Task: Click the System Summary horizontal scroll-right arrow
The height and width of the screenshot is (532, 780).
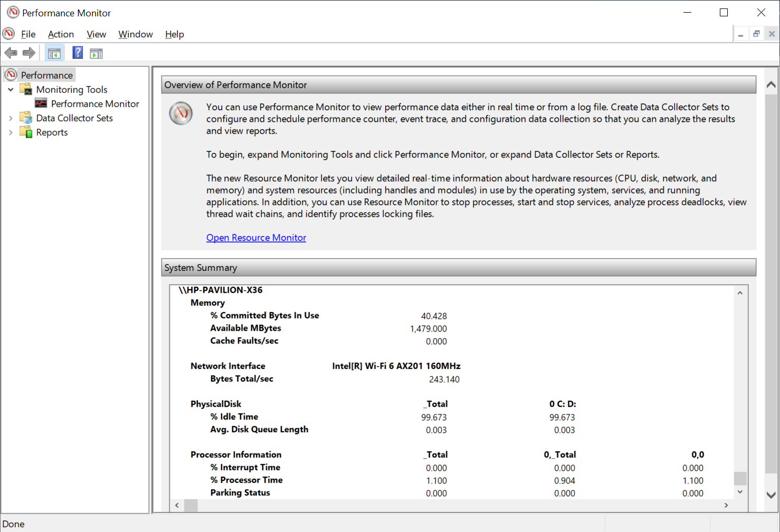Action: (726, 505)
